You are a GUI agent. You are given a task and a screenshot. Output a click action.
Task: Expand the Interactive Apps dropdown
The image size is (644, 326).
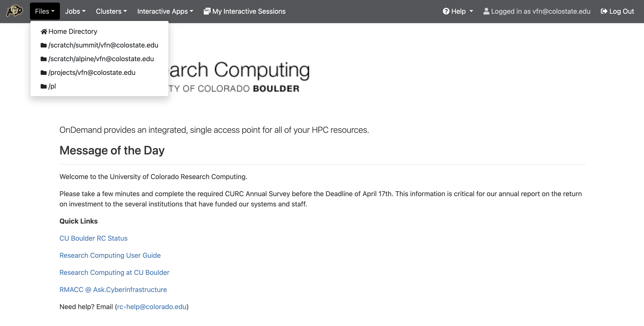point(165,11)
